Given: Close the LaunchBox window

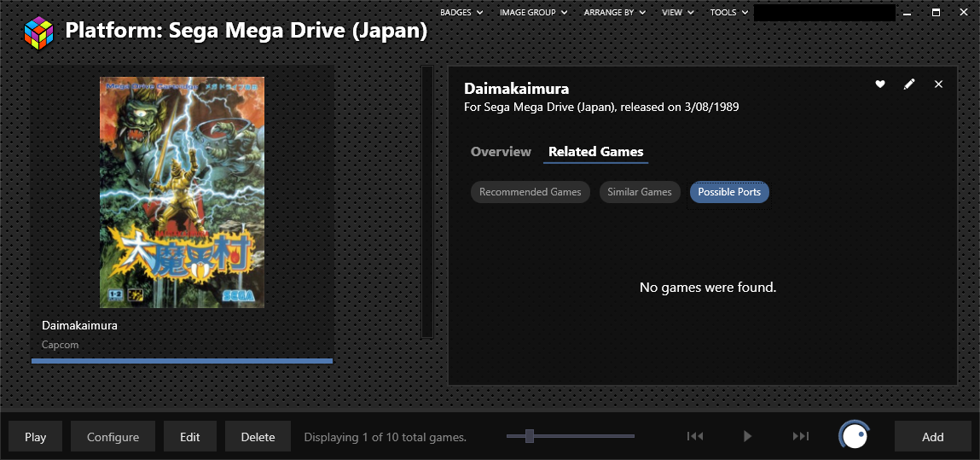Looking at the screenshot, I should pyautogui.click(x=965, y=13).
